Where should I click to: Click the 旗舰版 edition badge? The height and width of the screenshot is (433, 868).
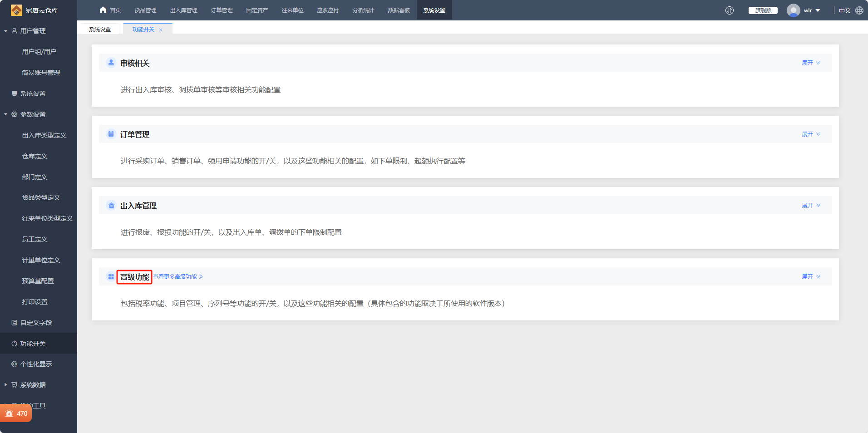tap(763, 10)
